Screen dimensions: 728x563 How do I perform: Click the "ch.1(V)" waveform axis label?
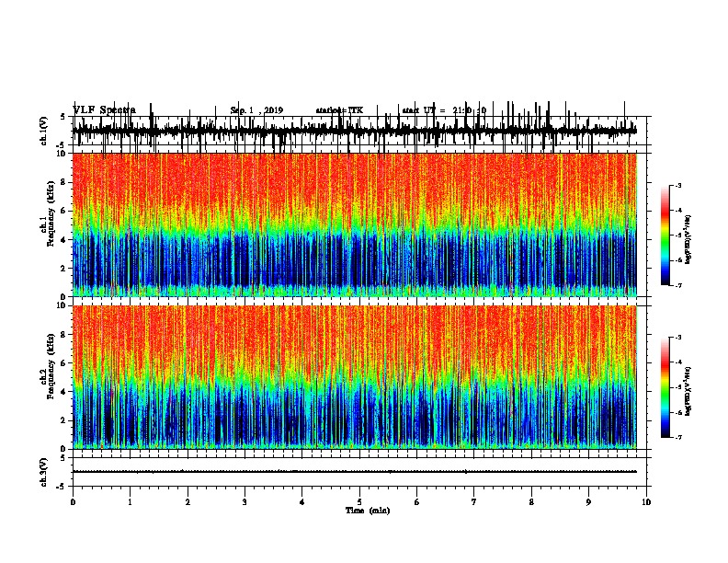point(44,131)
